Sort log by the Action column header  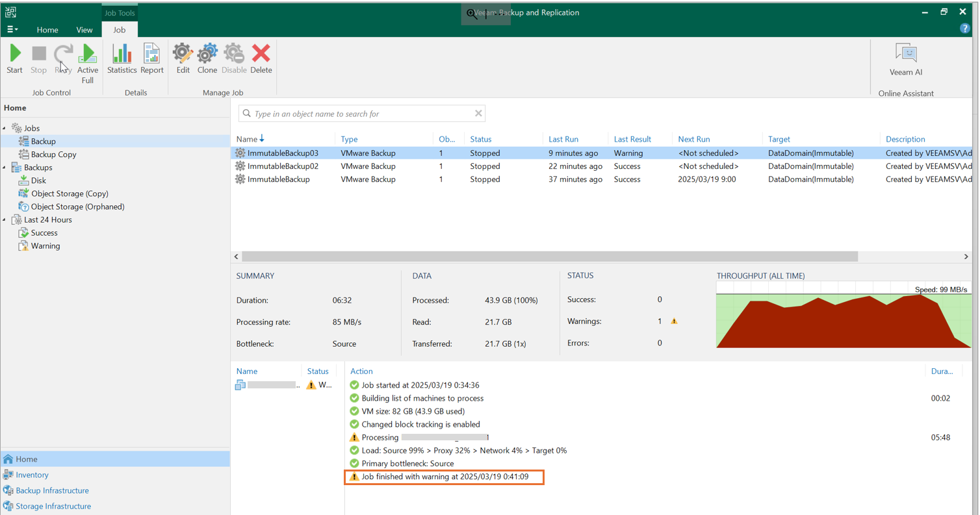[x=361, y=371]
